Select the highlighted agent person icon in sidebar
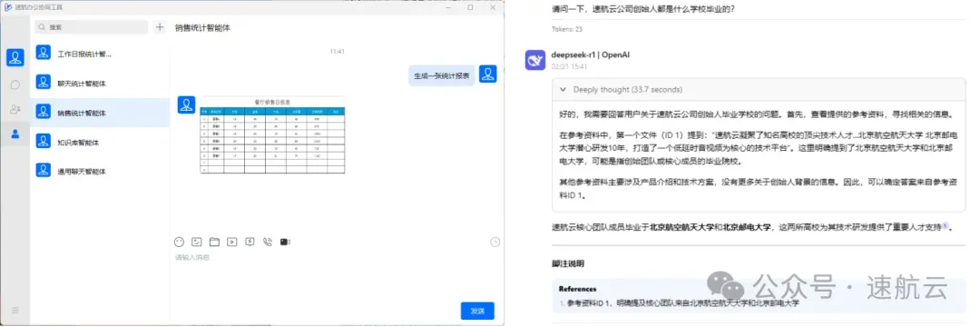 [15, 134]
